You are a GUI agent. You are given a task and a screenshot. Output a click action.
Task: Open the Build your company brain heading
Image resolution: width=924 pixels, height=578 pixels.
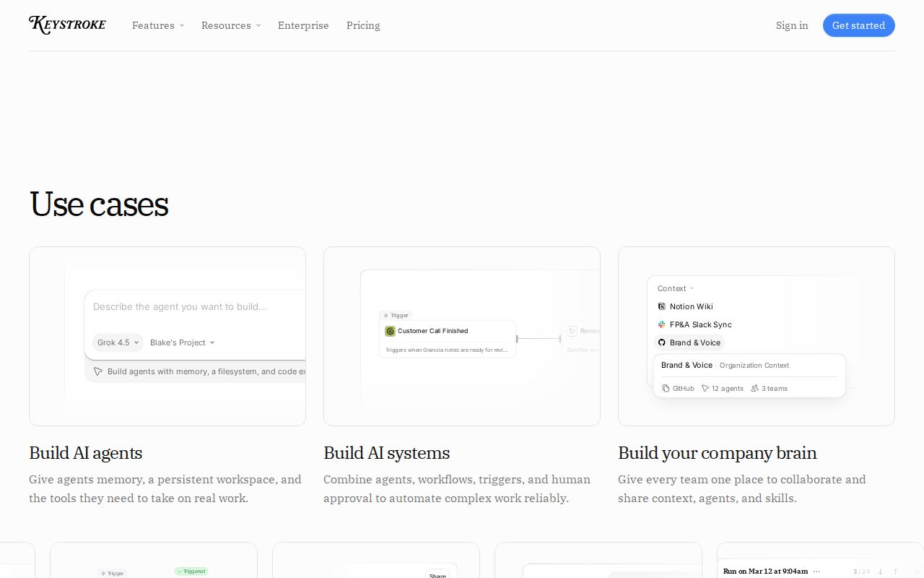coord(718,453)
